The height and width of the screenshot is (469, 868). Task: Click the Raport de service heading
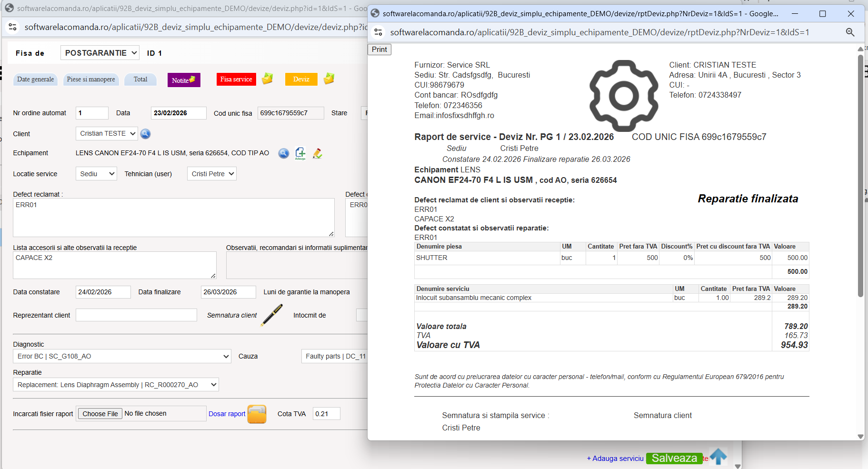coord(514,137)
